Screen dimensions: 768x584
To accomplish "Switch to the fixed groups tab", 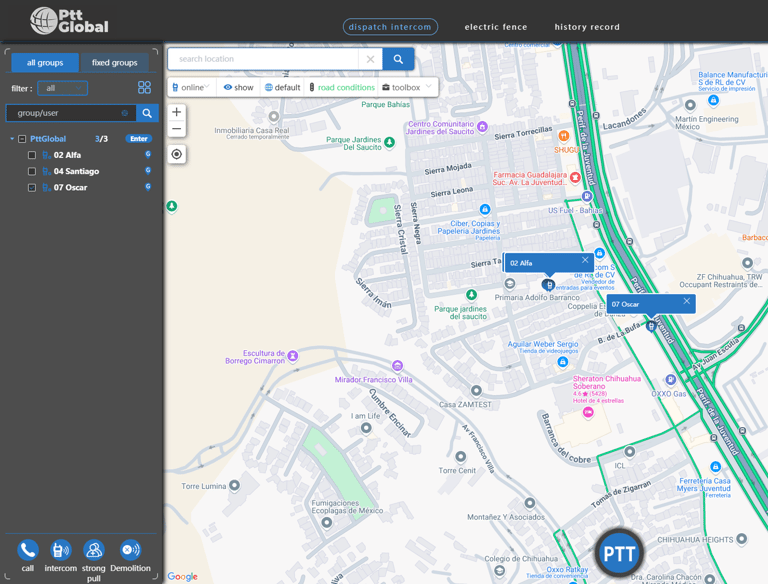I will point(115,63).
